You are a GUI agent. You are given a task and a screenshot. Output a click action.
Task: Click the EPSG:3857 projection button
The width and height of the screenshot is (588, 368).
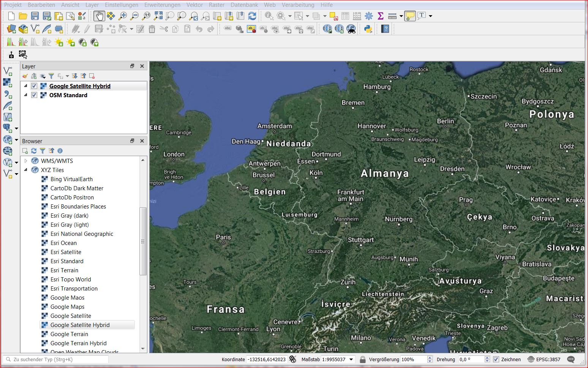click(544, 359)
